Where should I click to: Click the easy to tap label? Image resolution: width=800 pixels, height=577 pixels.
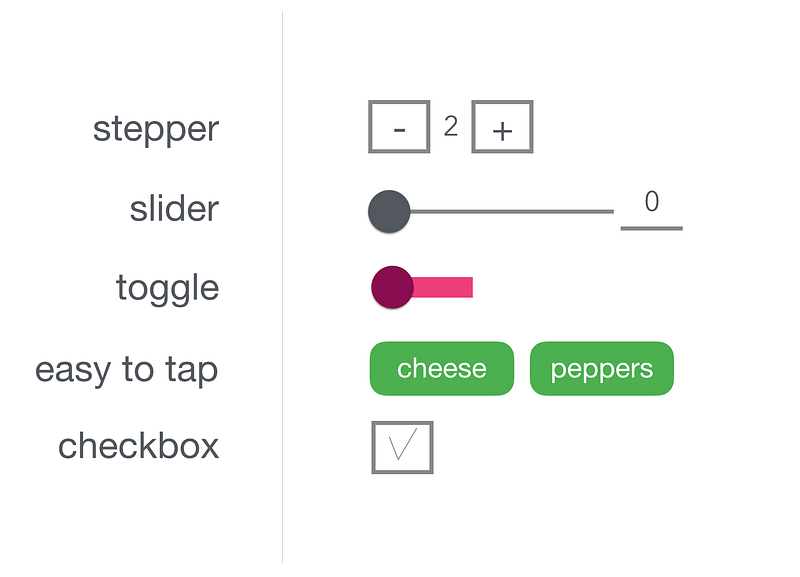click(x=127, y=369)
